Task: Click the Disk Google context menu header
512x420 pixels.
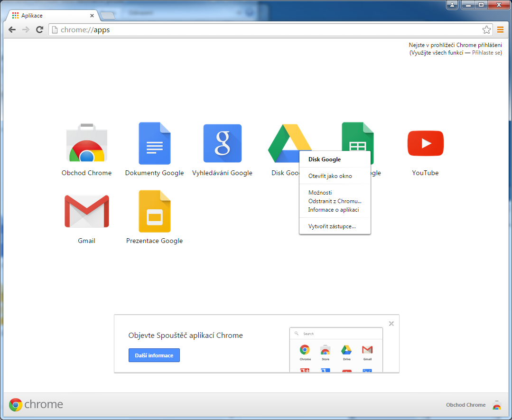Action: click(335, 159)
